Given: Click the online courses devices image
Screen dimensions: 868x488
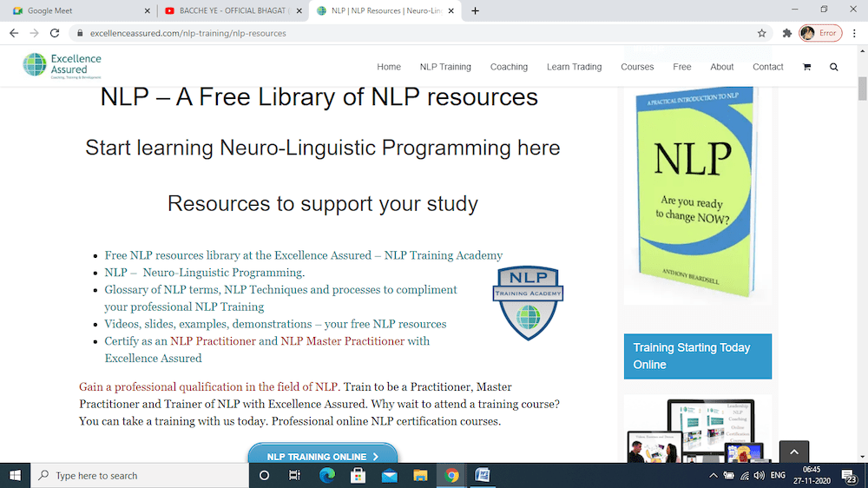Looking at the screenshot, I should click(x=698, y=430).
